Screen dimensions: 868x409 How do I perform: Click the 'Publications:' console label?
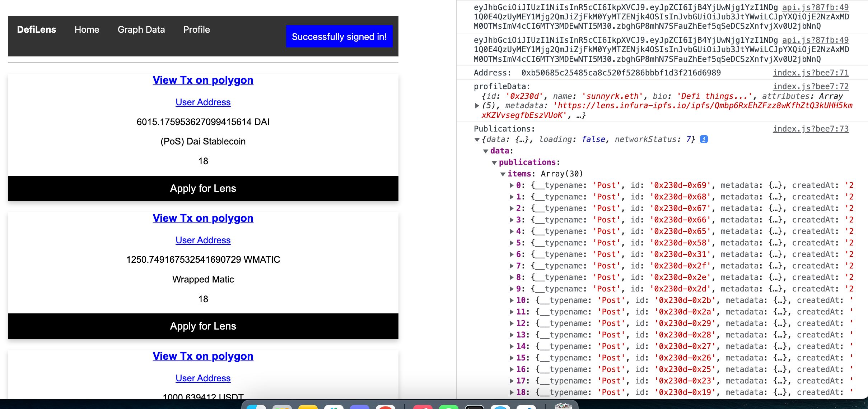(x=504, y=129)
